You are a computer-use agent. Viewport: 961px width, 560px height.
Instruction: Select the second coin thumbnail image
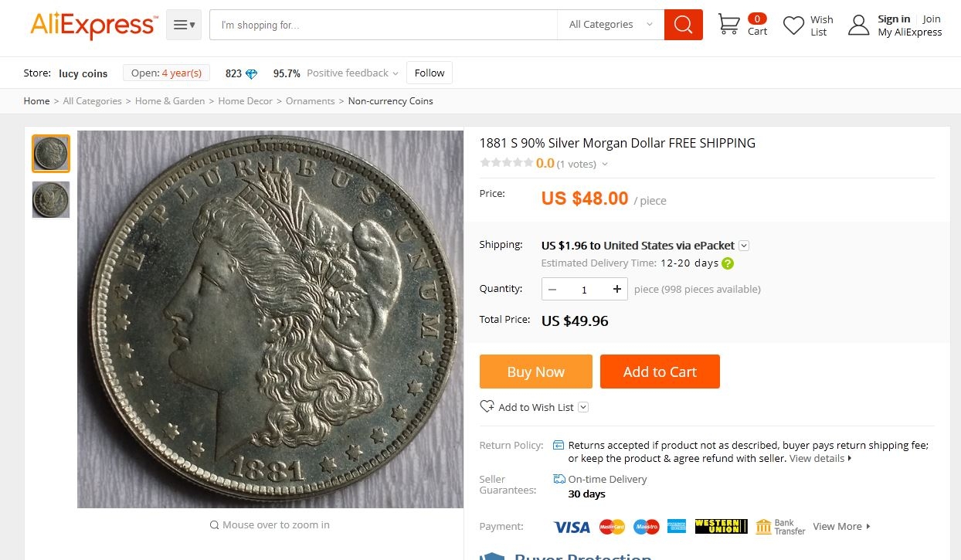51,200
